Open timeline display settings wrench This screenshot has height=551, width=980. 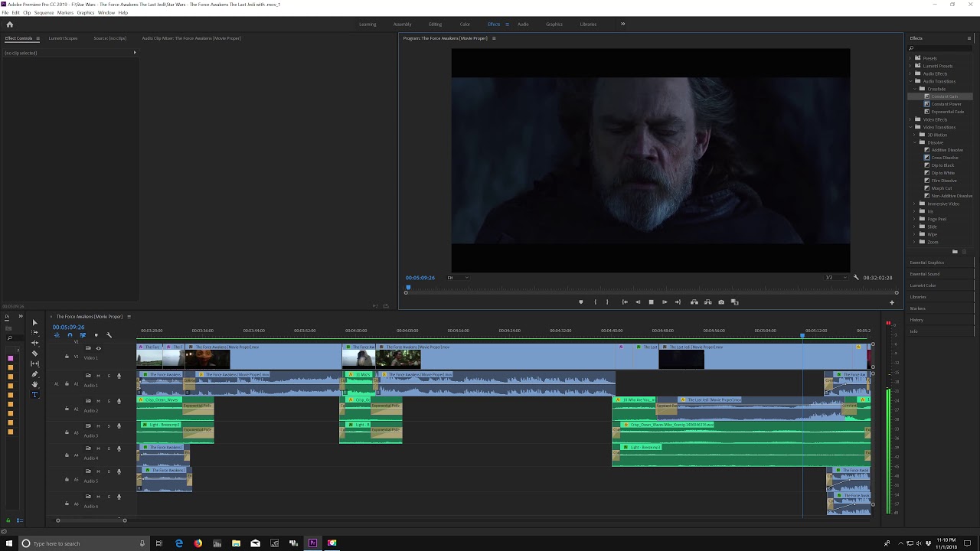click(x=109, y=335)
